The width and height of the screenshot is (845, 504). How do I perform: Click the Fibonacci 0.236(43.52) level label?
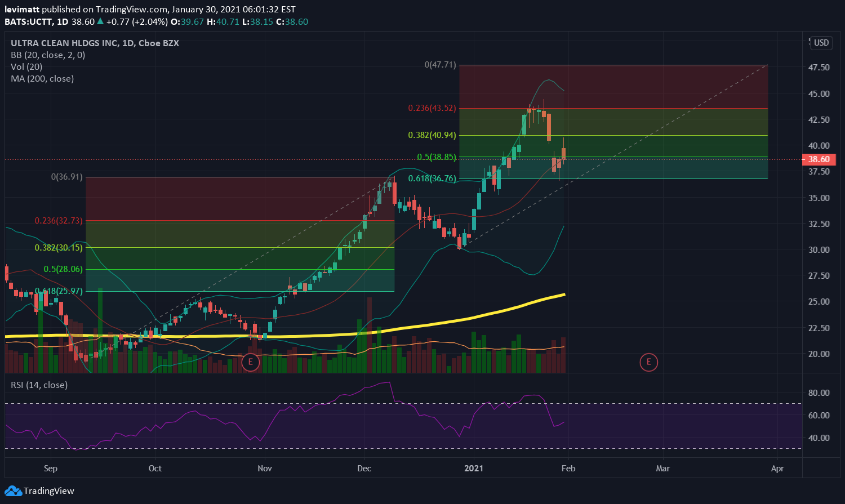click(x=433, y=108)
